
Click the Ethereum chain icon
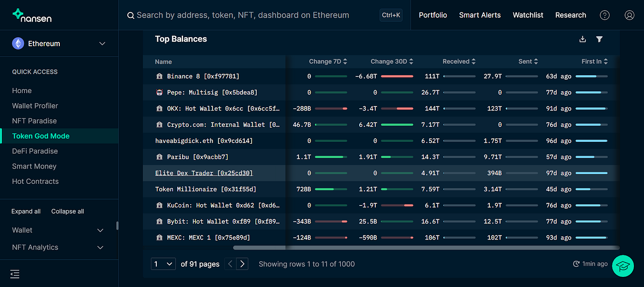pyautogui.click(x=18, y=43)
